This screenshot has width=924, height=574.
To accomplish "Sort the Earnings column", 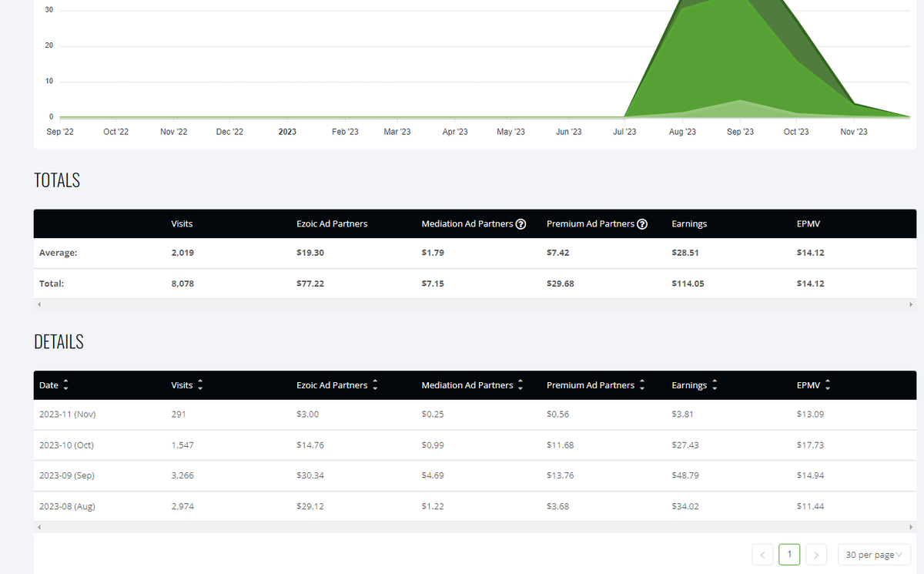I will point(714,384).
